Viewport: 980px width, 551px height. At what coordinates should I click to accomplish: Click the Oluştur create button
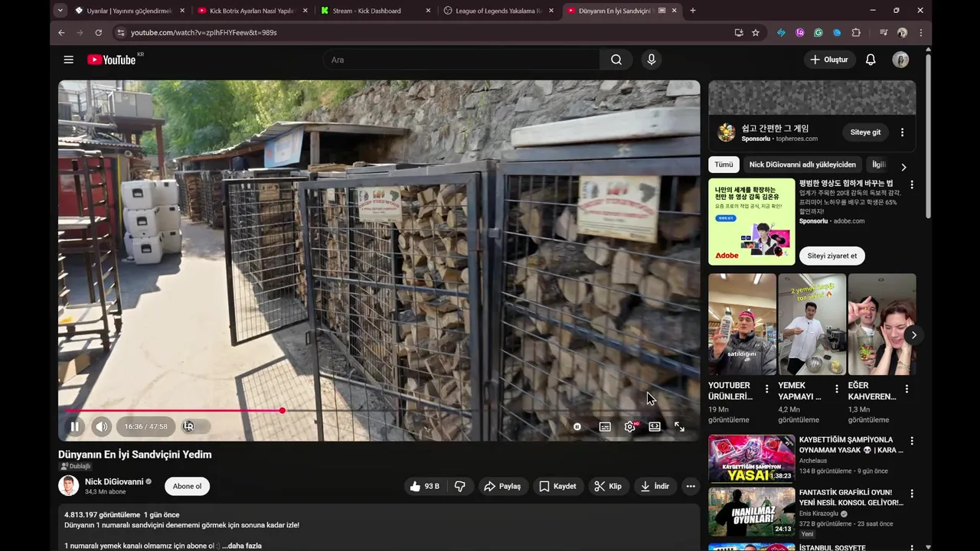829,60
